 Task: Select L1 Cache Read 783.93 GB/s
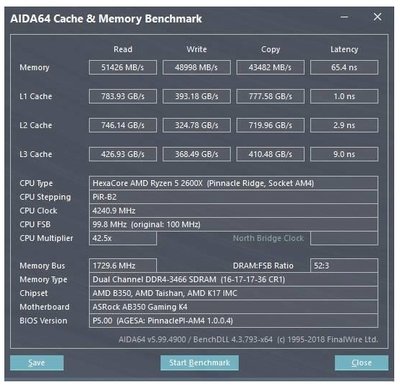123,96
